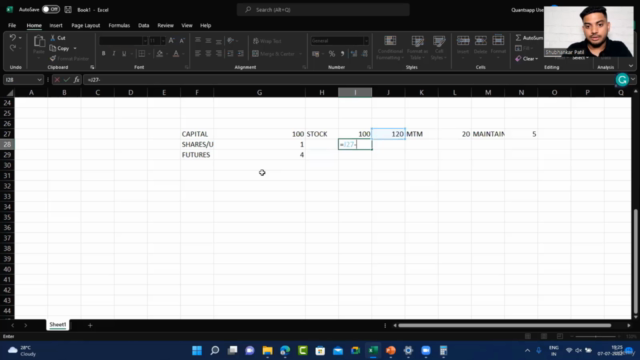The height and width of the screenshot is (360, 640).
Task: Click the Borders grid icon
Action: point(142,53)
